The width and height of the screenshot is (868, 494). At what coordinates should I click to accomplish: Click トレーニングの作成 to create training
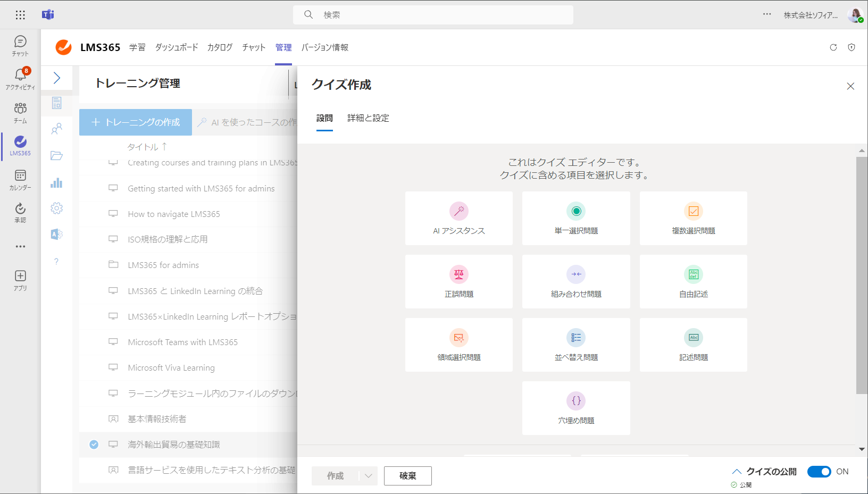[136, 122]
